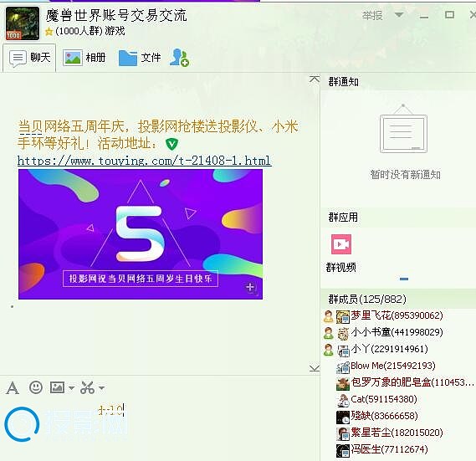Open the touying.com activity hyperlink
The height and width of the screenshot is (461, 476).
coord(144,161)
